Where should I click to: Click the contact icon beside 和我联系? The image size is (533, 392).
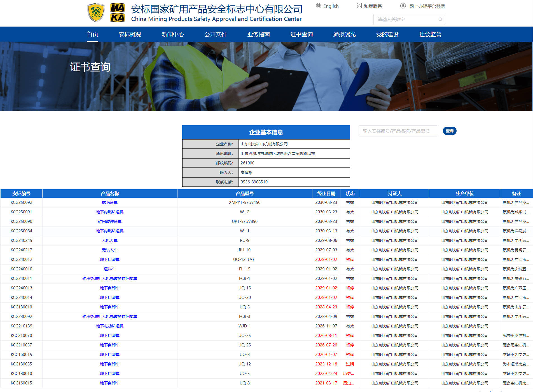359,6
